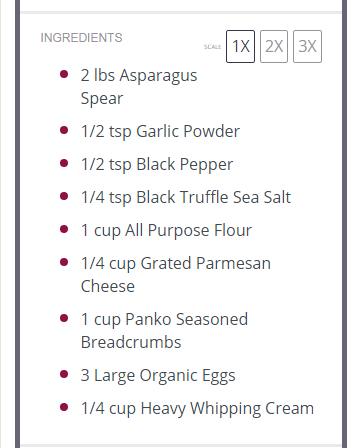Click the bullet beside Large Organic Eggs
The height and width of the screenshot is (448, 361).
64,374
